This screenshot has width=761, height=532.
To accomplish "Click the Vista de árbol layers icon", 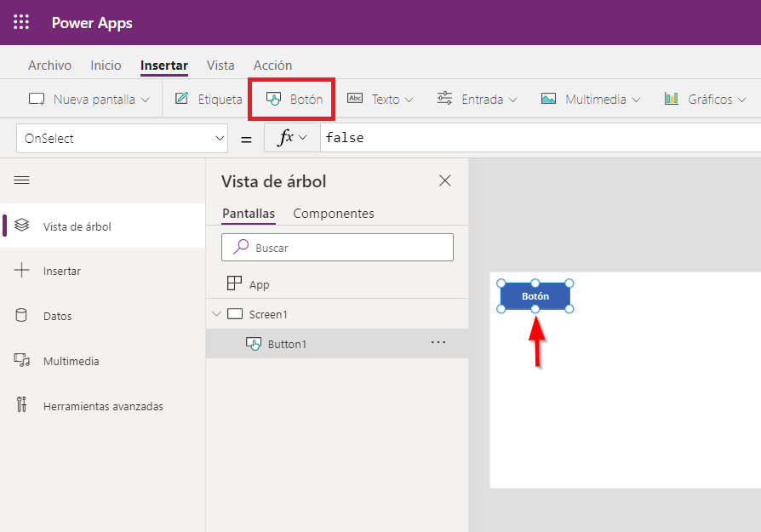I will 21,226.
